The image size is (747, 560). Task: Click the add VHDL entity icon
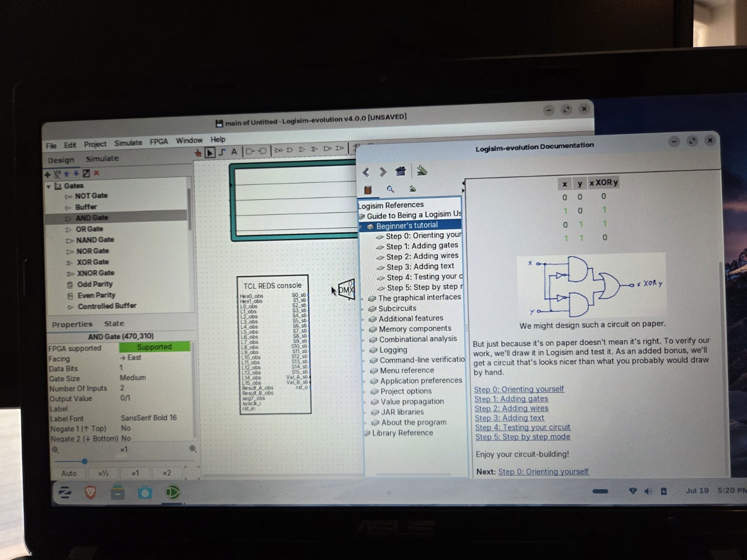tap(57, 174)
